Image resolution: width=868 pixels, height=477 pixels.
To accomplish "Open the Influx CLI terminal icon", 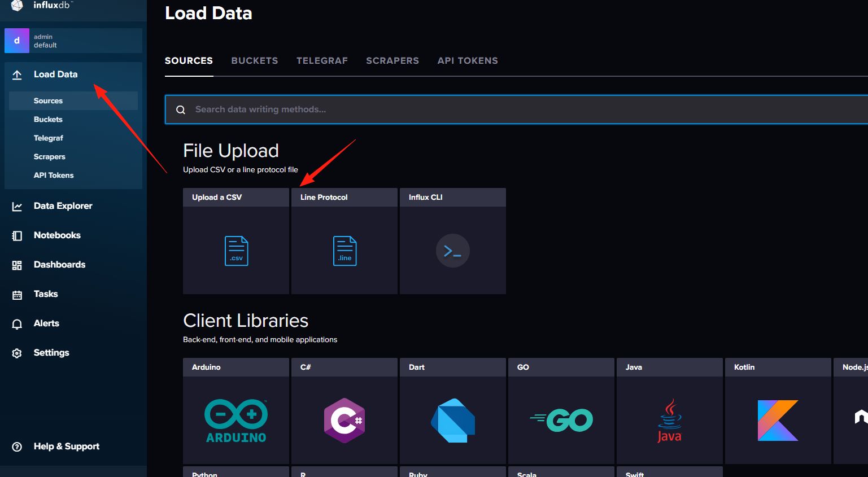I will tap(453, 251).
